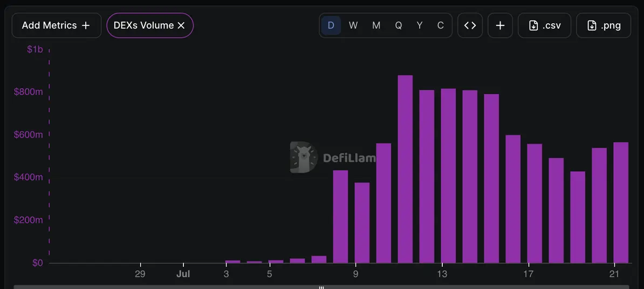Select yearly Y grouping
The width and height of the screenshot is (644, 289).
point(419,25)
